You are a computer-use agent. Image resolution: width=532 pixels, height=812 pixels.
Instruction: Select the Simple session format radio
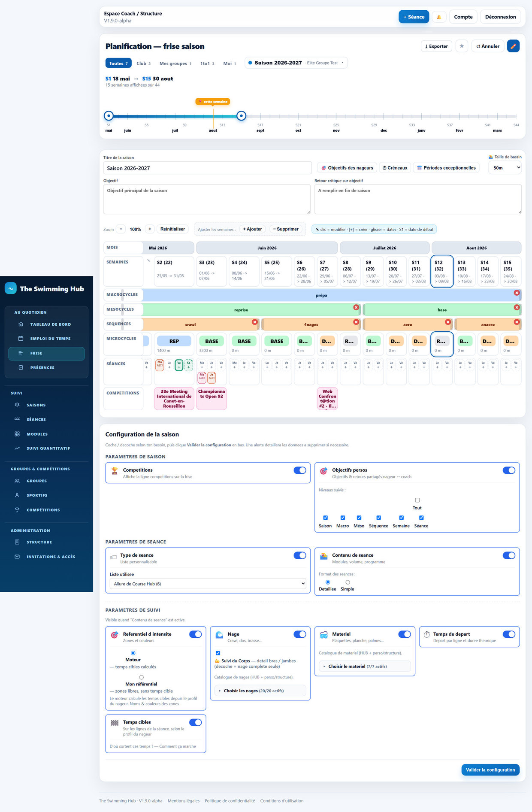[x=348, y=582]
